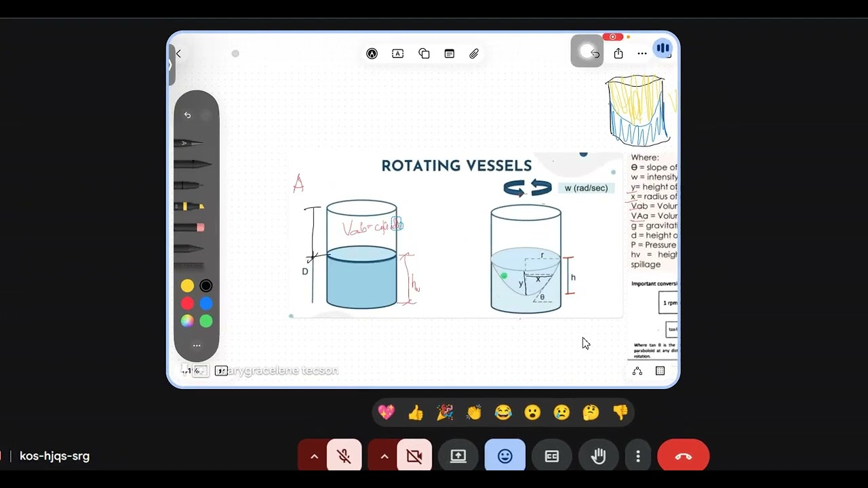Pick the red color swatch

[187, 304]
